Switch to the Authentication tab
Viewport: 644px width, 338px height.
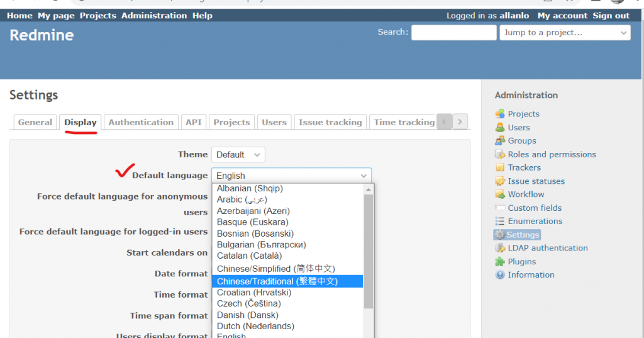(x=141, y=122)
